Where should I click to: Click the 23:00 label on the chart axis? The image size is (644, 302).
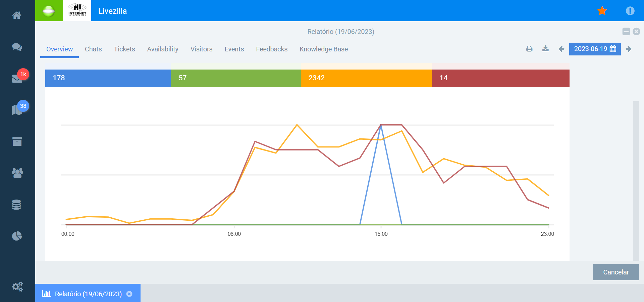click(547, 234)
